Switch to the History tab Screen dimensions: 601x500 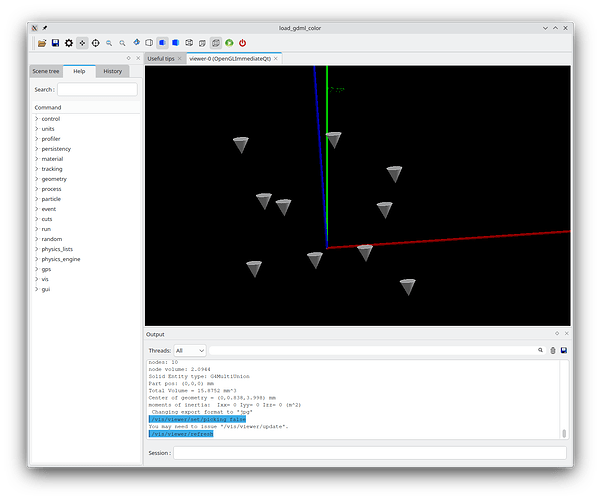[x=112, y=71]
